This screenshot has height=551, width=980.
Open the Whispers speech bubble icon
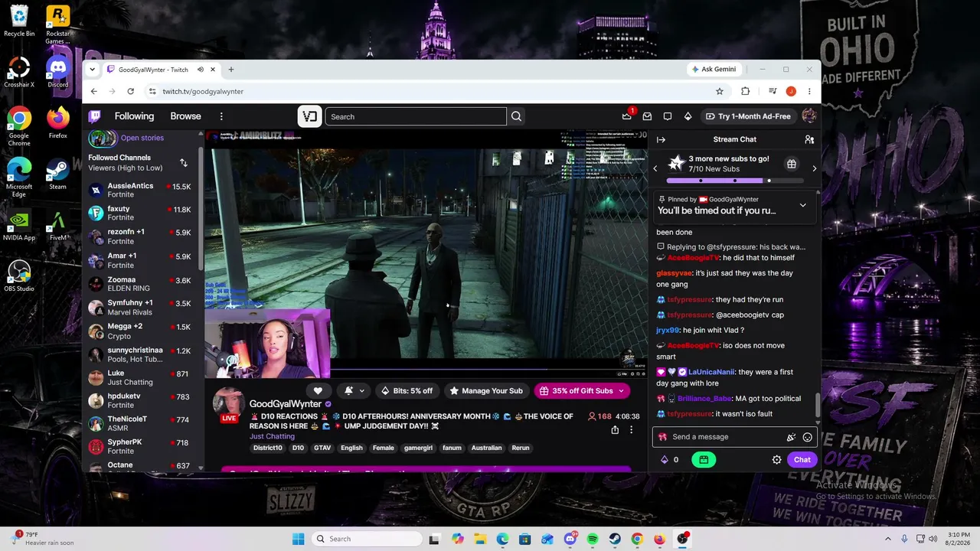(x=668, y=116)
